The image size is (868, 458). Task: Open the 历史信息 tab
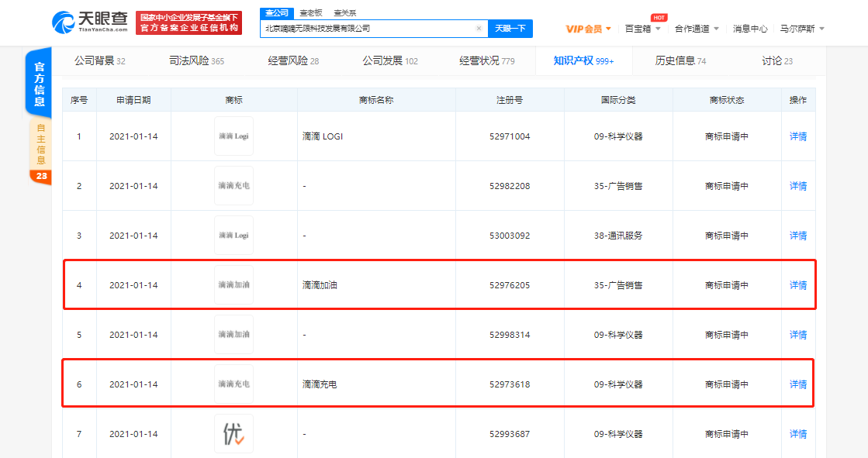[x=680, y=61]
